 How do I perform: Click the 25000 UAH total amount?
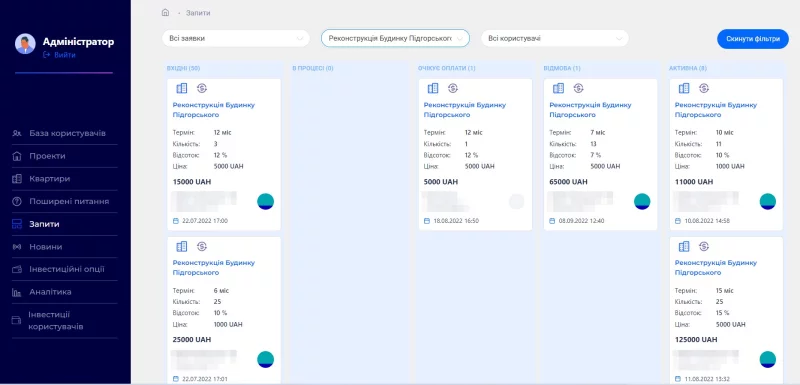(192, 340)
